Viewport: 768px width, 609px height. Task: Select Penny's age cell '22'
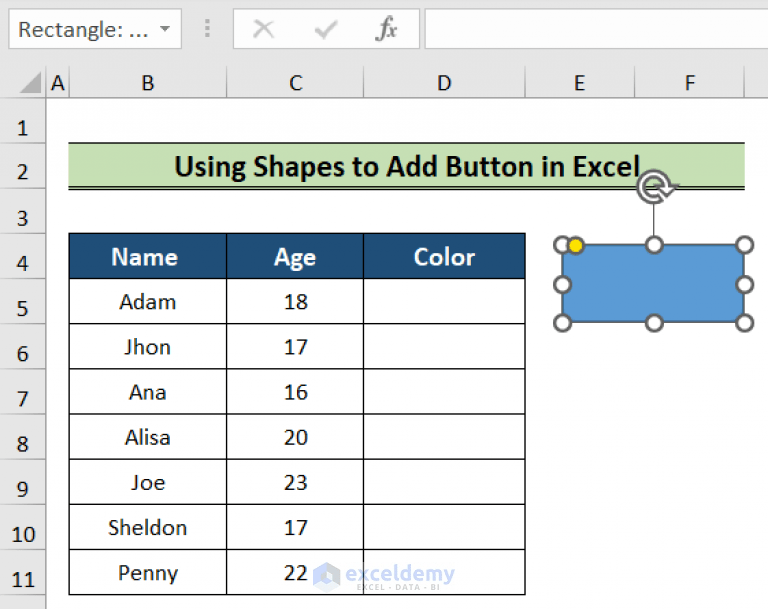295,572
